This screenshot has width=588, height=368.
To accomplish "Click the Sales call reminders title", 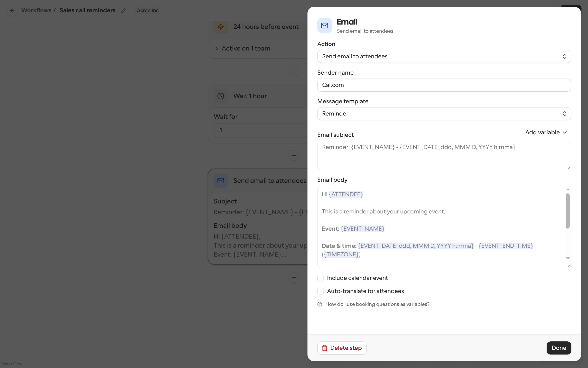I will tap(87, 10).
